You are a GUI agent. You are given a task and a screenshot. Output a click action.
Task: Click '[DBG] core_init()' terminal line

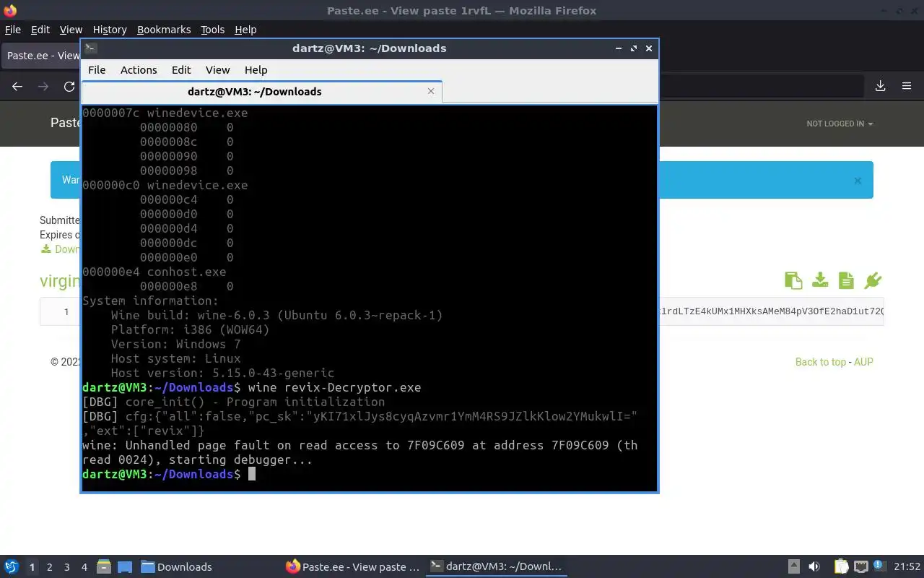[233, 402]
